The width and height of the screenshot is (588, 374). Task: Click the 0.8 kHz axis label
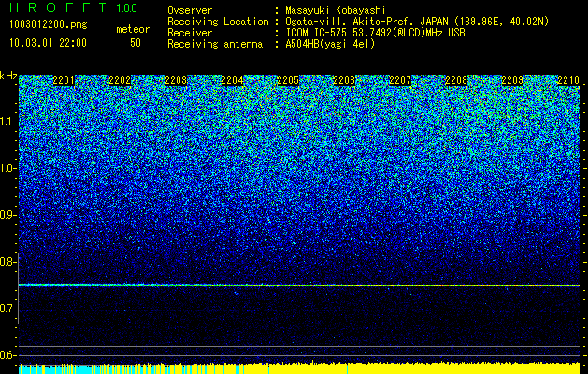coord(7,262)
